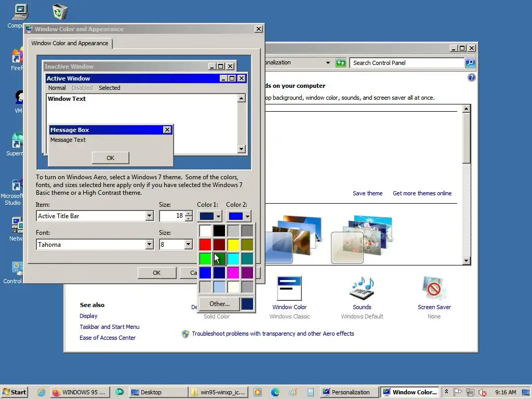Click OK inside the Message Box preview

(x=110, y=158)
